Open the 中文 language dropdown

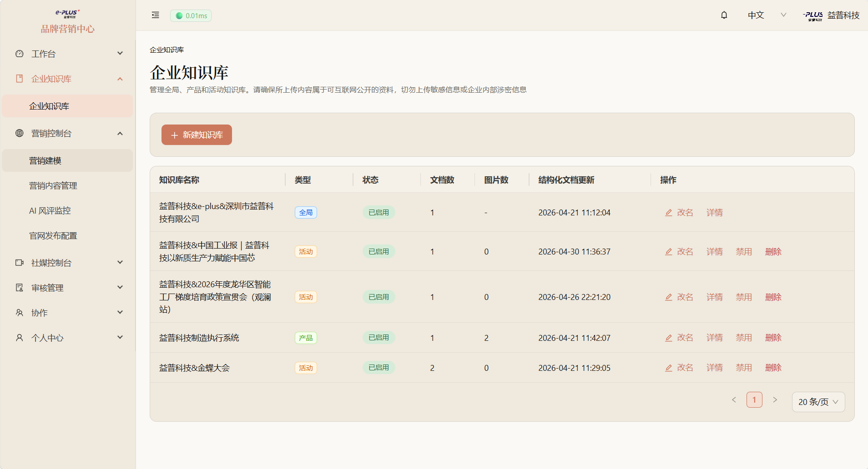[x=767, y=15]
